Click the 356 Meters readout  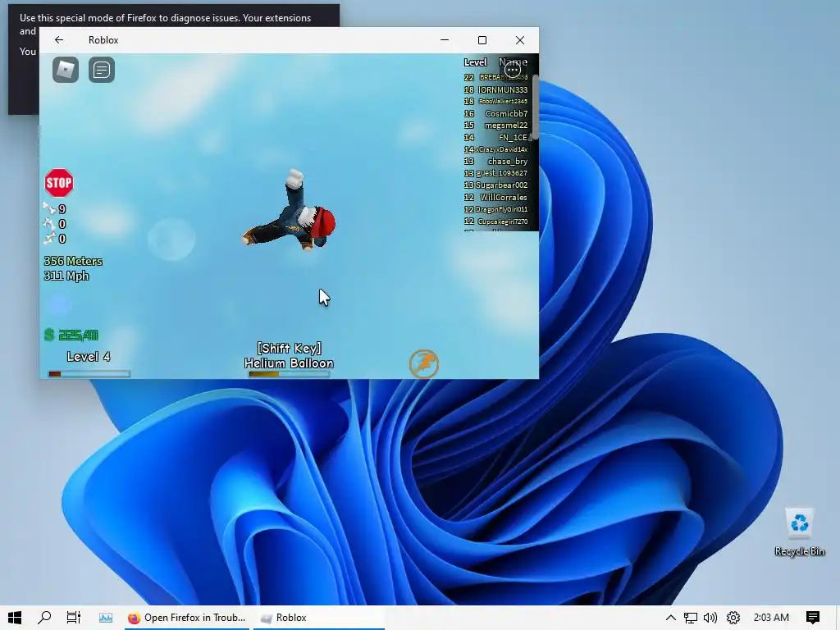pyautogui.click(x=73, y=261)
